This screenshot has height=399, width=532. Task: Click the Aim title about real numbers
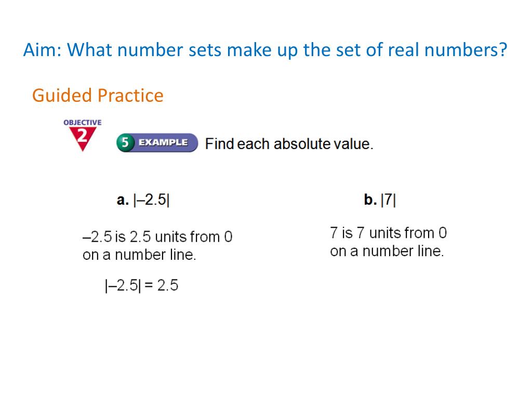click(x=265, y=50)
